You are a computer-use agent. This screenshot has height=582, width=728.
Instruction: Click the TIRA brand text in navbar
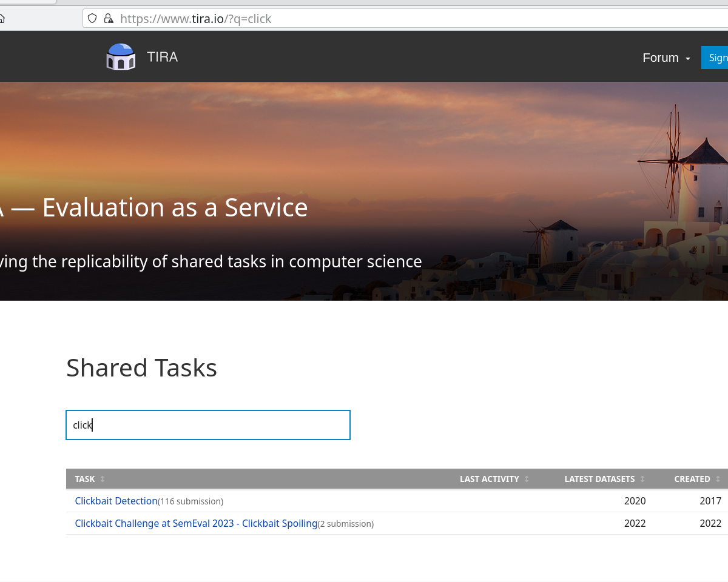(x=163, y=56)
